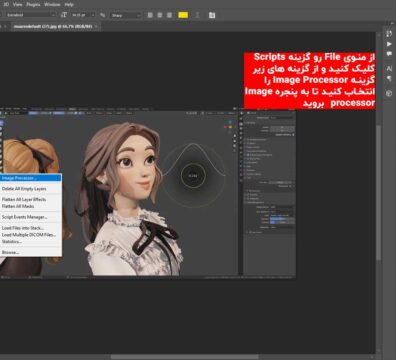
Task: Open the font family dropdown
Action: [x=29, y=15]
